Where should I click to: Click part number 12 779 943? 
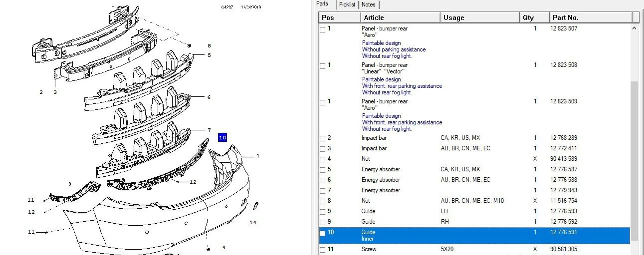coord(564,190)
